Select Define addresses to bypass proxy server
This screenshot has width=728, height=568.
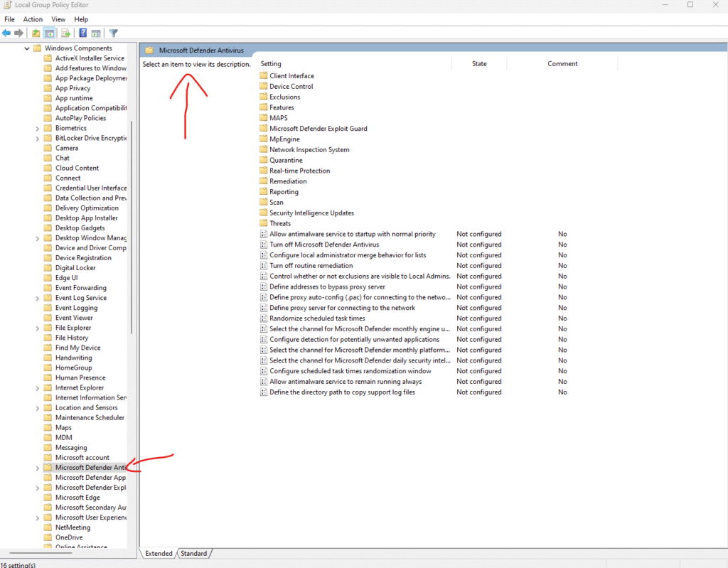(327, 287)
